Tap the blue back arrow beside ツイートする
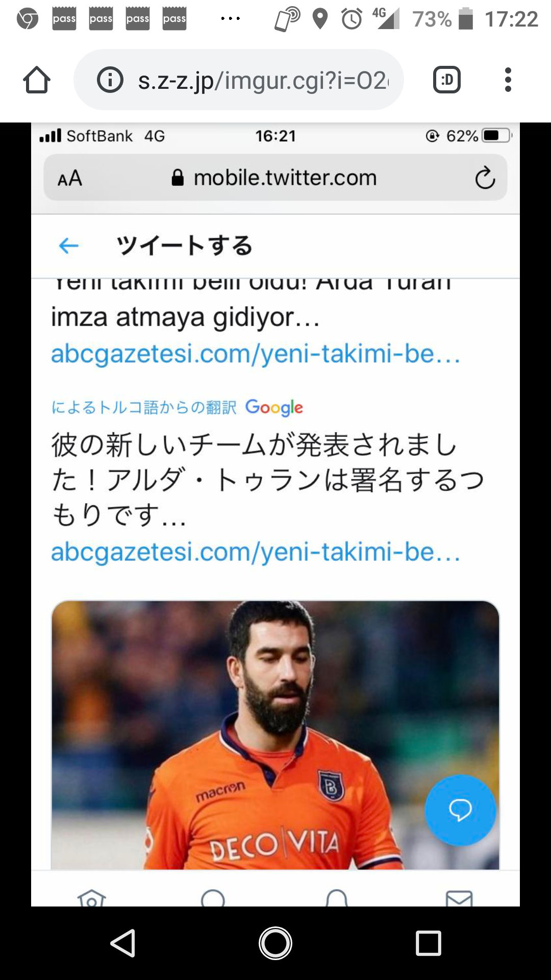This screenshot has height=980, width=551. coord(69,246)
